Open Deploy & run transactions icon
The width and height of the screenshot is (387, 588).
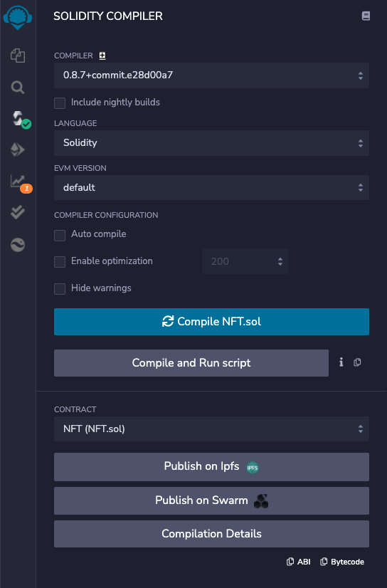18,149
